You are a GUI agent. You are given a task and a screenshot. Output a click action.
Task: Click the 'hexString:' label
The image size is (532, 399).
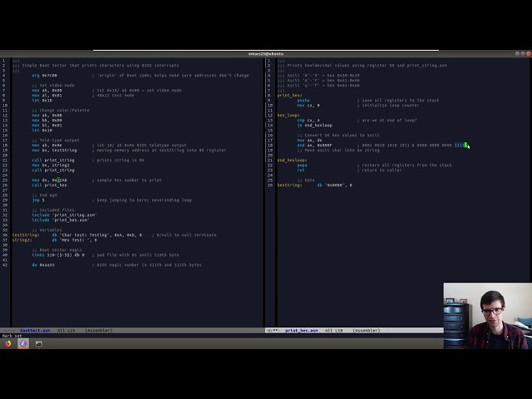click(x=289, y=185)
